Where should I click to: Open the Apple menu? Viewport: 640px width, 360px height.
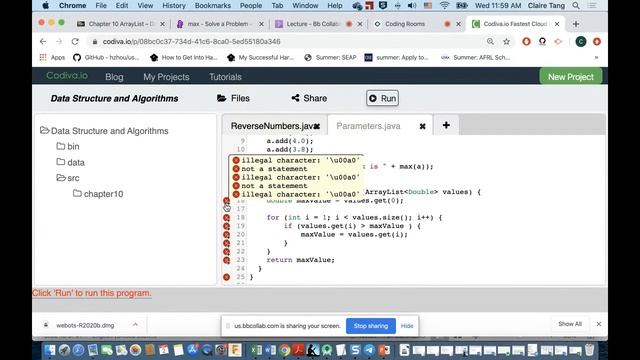point(45,6)
